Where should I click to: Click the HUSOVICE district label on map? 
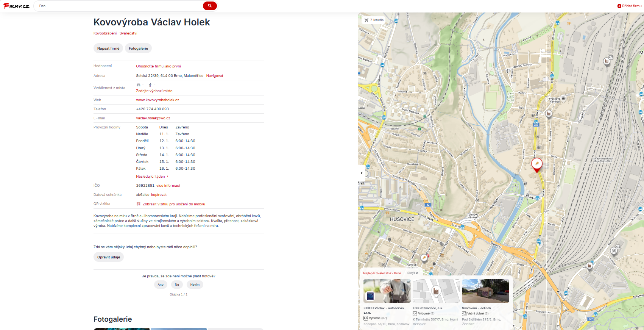tap(402, 219)
